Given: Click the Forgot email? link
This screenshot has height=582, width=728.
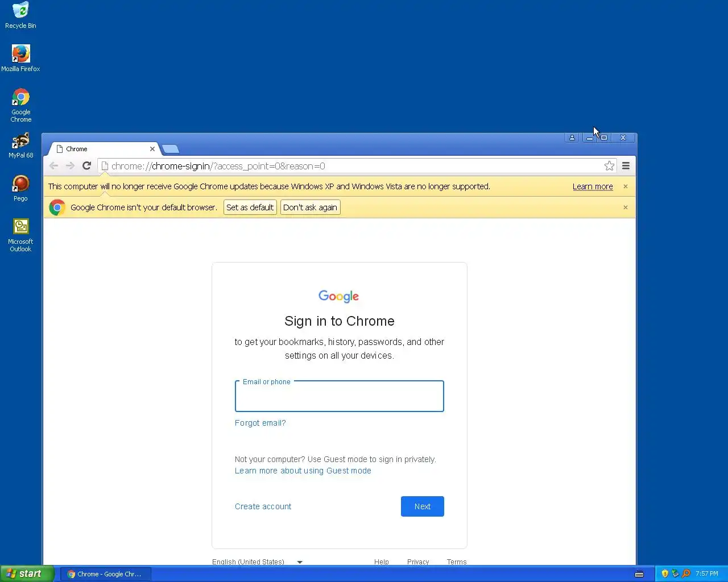Looking at the screenshot, I should tap(260, 423).
